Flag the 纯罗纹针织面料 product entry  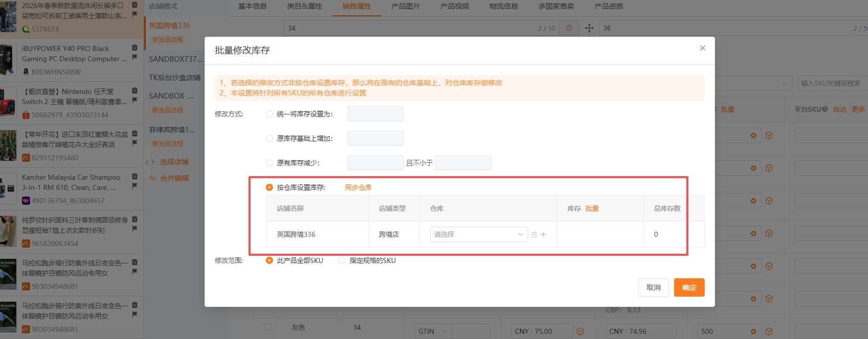coord(135,229)
